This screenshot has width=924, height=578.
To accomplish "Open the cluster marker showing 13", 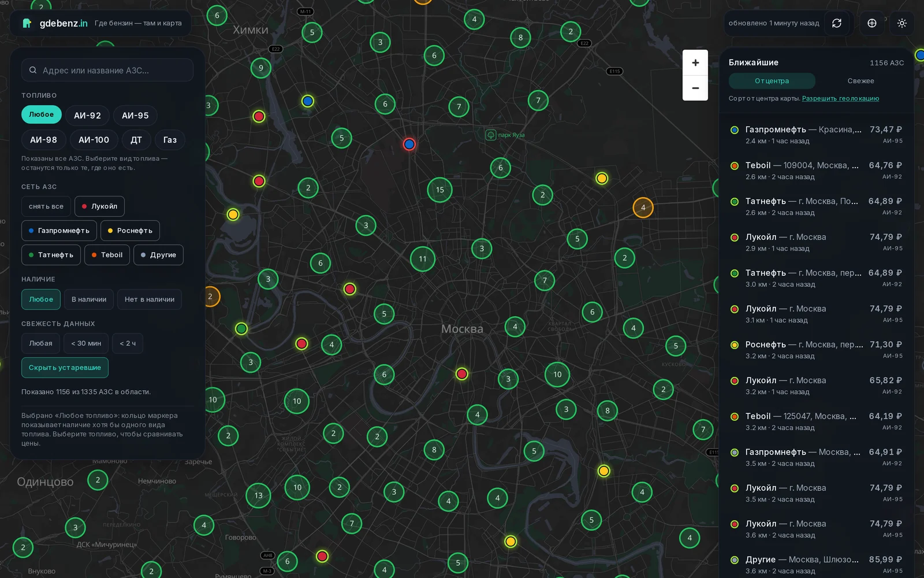I will [258, 495].
